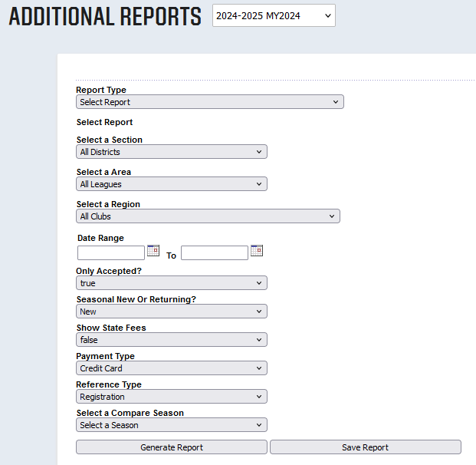The width and height of the screenshot is (476, 465).
Task: Click the Report Type label text
Action: pyautogui.click(x=101, y=90)
